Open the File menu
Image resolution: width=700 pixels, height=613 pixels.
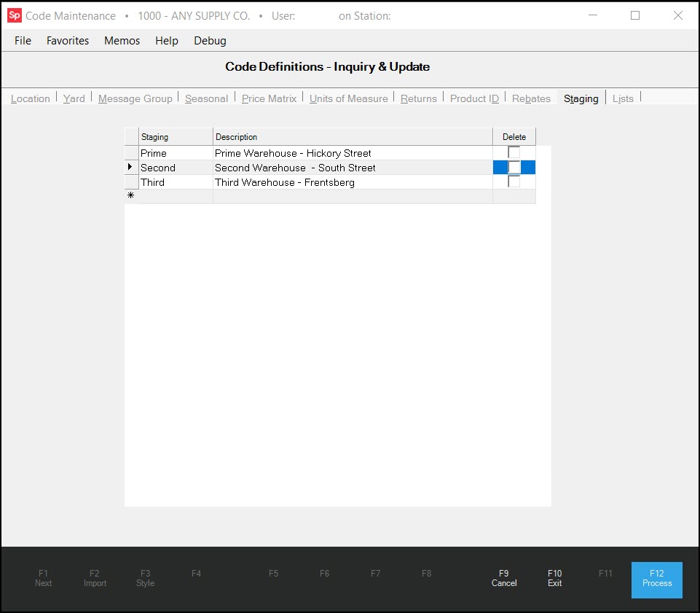tap(22, 41)
